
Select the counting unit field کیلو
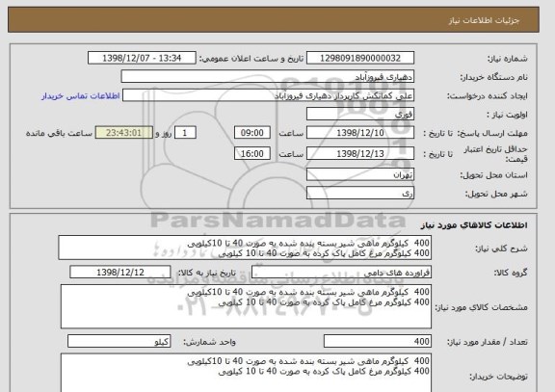coord(119,341)
